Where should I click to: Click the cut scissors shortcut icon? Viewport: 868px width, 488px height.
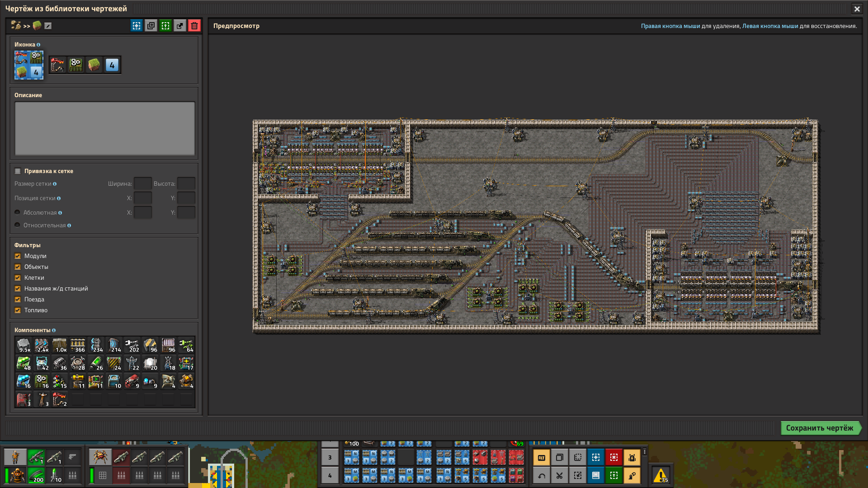pyautogui.click(x=559, y=475)
